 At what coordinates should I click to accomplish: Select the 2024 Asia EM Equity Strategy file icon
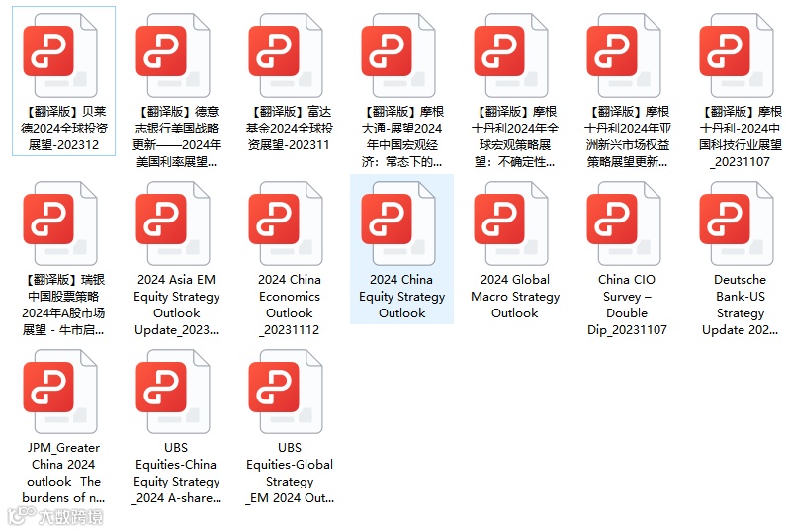(x=173, y=223)
